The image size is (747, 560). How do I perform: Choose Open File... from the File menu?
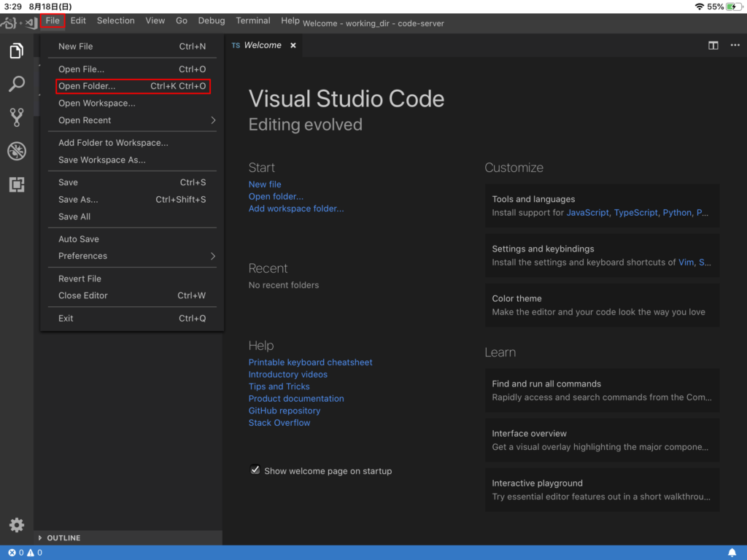click(133, 69)
